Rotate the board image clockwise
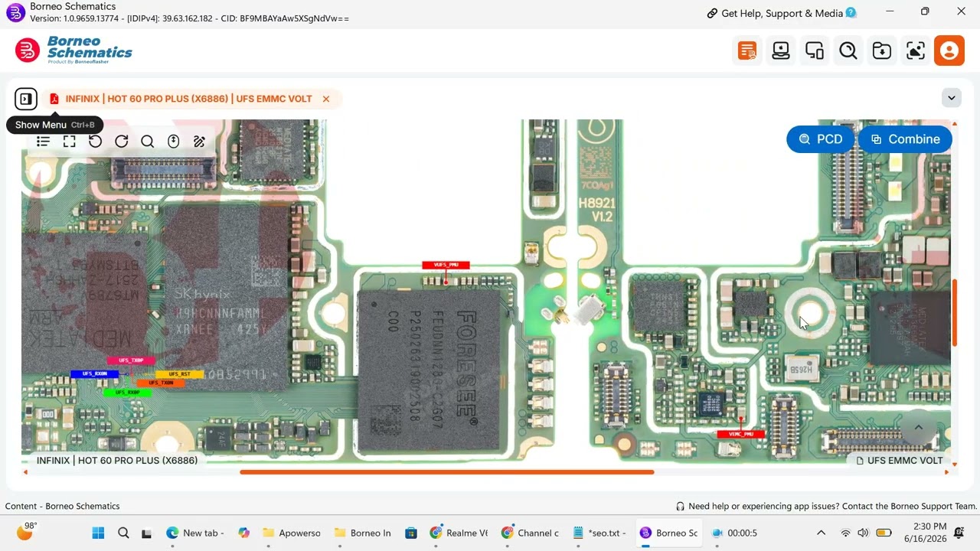Viewport: 980px width, 551px height. click(x=121, y=141)
